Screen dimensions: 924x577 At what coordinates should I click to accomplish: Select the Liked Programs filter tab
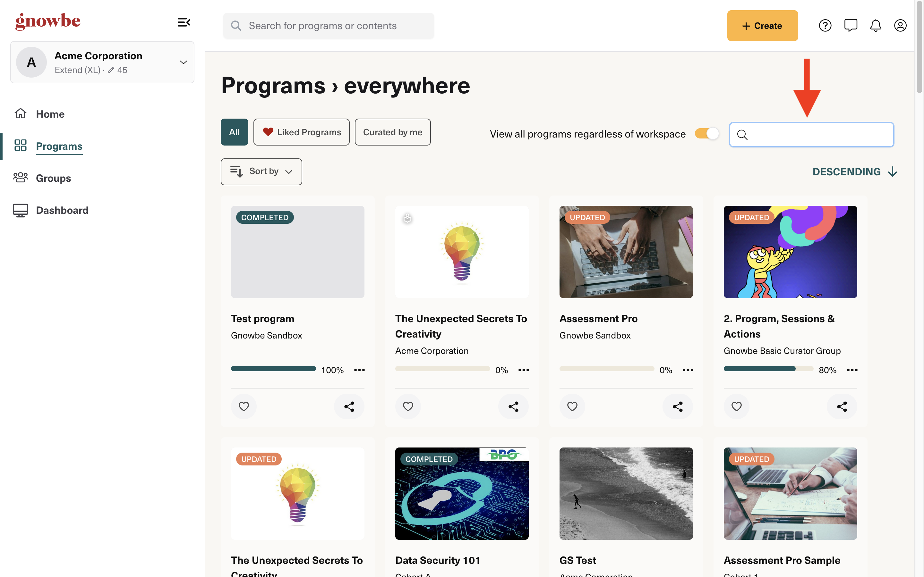point(301,132)
